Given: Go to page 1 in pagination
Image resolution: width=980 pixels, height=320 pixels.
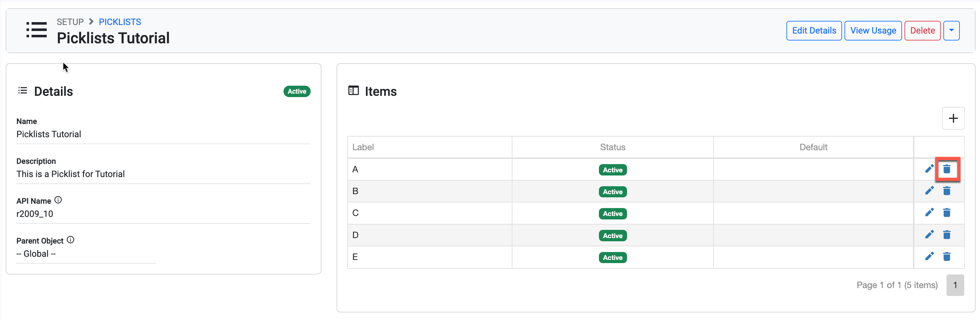Looking at the screenshot, I should [x=955, y=285].
